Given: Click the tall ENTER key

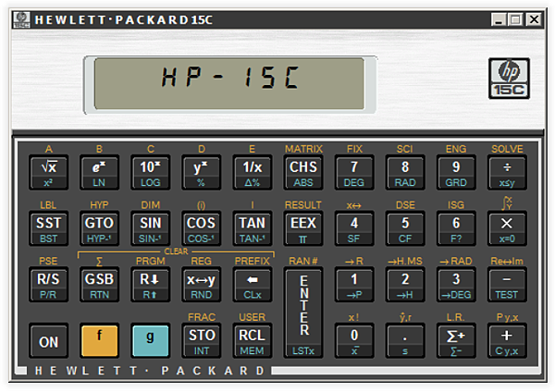Looking at the screenshot, I should point(303,312).
